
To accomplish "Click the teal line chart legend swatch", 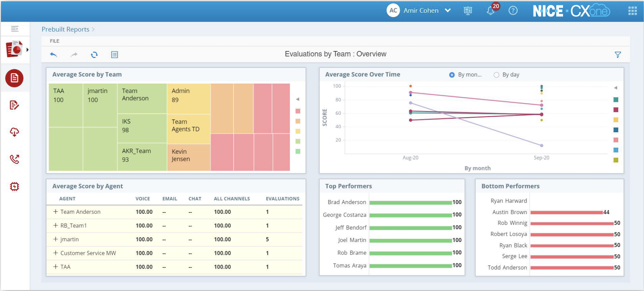I will tap(616, 100).
